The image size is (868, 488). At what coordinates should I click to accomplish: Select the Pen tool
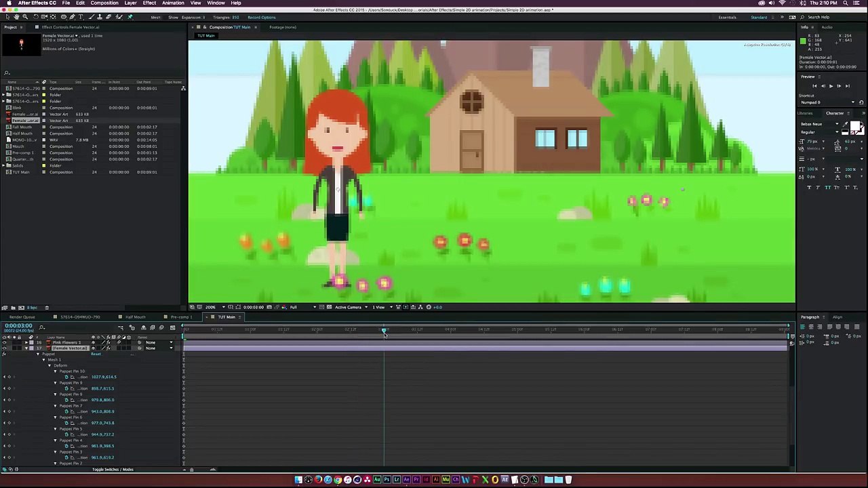point(73,17)
